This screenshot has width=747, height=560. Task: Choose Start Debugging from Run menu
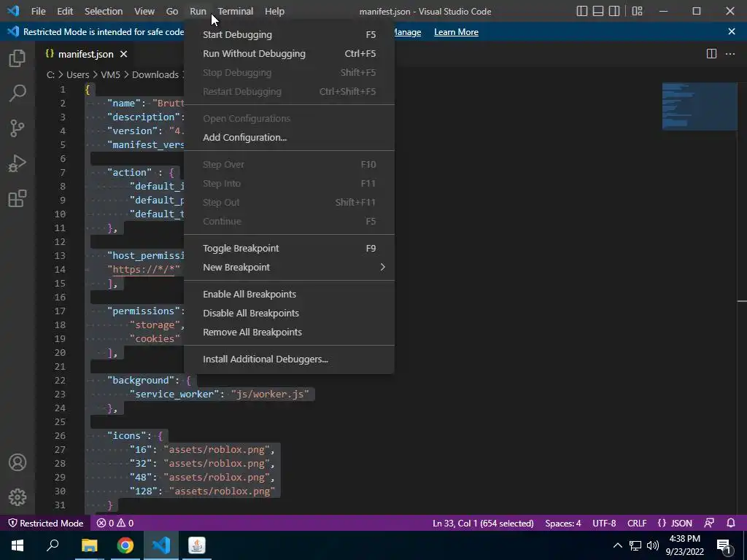click(289, 35)
